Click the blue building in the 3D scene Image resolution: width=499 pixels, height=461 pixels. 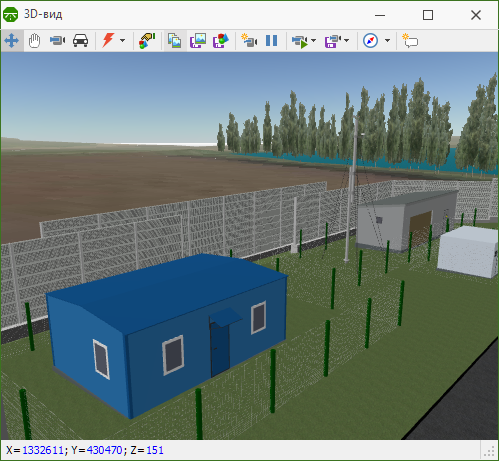(167, 330)
